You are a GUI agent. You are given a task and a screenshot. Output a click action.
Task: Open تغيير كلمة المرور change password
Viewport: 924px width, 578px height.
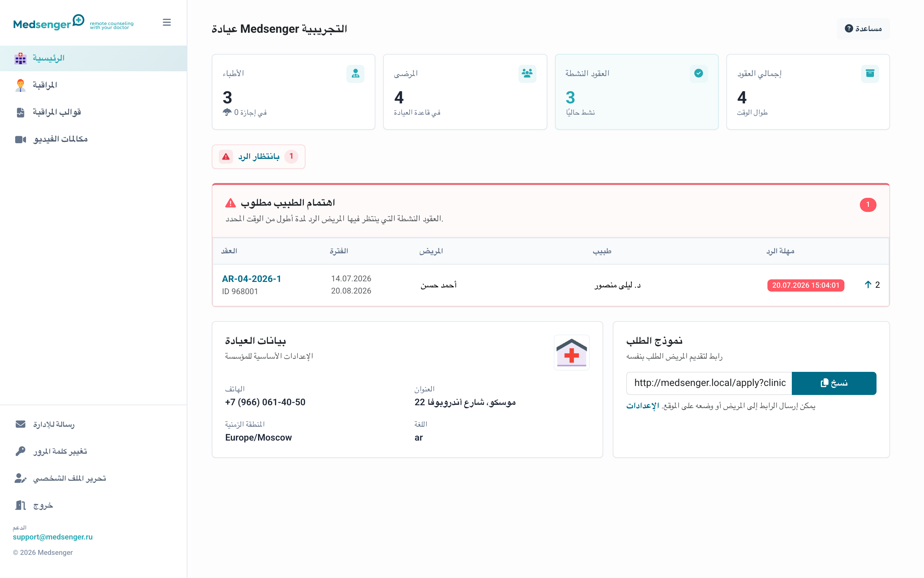click(94, 451)
